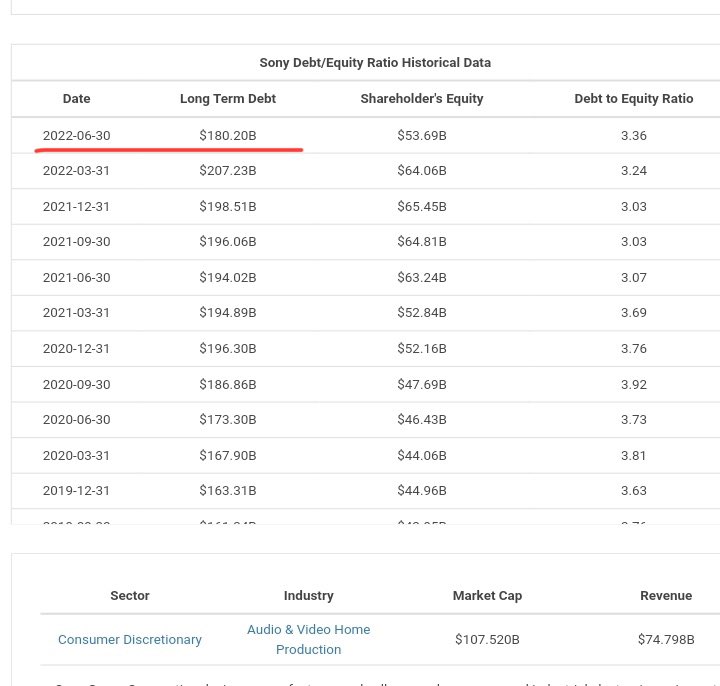Image resolution: width=720 pixels, height=686 pixels.
Task: Click the Revenue column header
Action: 666,596
